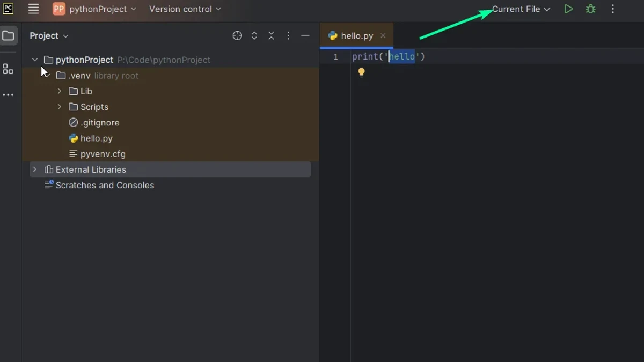
Task: Open the pythonProject project dropdown
Action: tap(103, 9)
